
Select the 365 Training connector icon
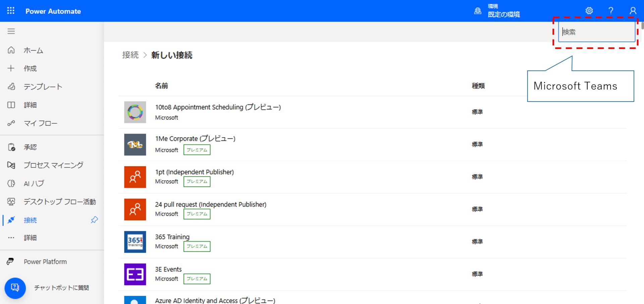(135, 242)
